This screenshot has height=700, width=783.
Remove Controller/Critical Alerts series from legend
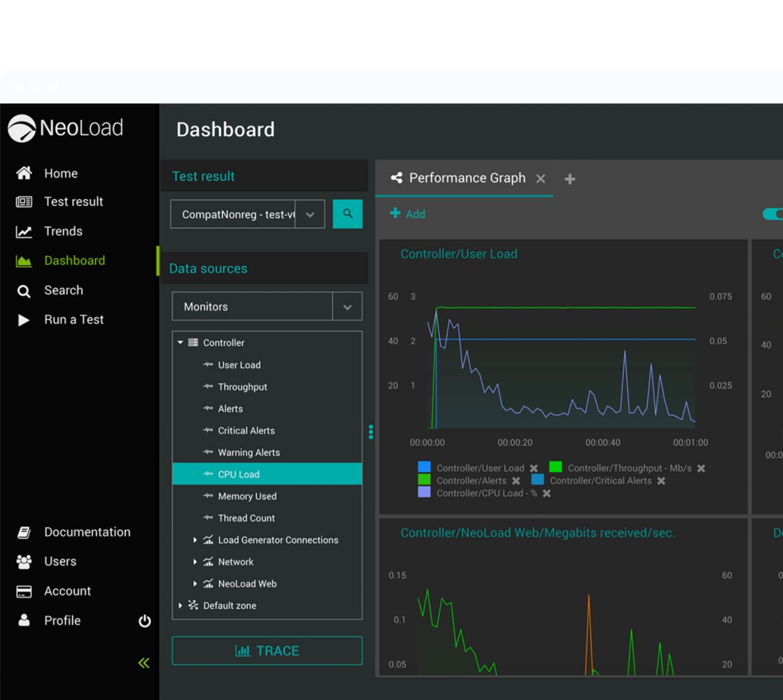[x=661, y=481]
